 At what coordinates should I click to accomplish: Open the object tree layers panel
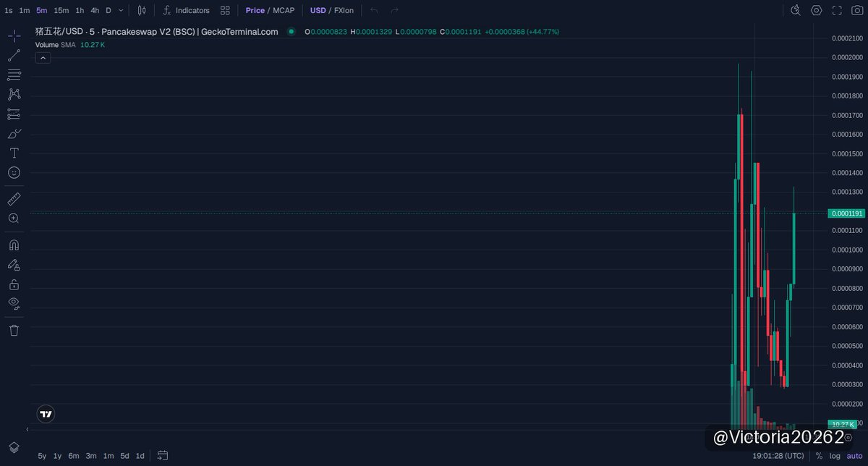pos(14,447)
